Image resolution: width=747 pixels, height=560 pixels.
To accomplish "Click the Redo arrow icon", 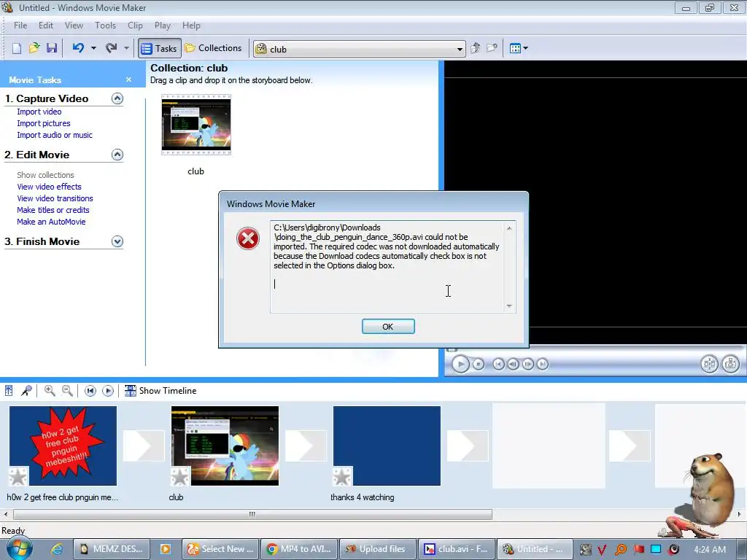I will coord(112,48).
